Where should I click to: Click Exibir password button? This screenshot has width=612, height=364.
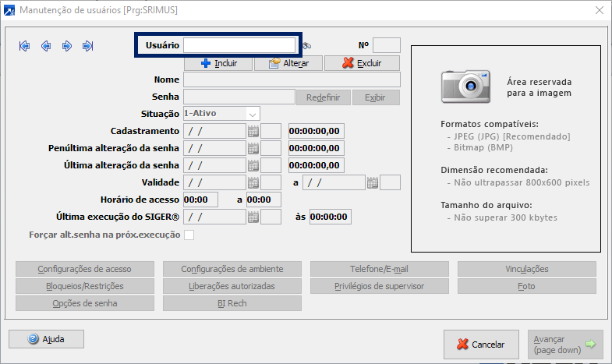[376, 97]
